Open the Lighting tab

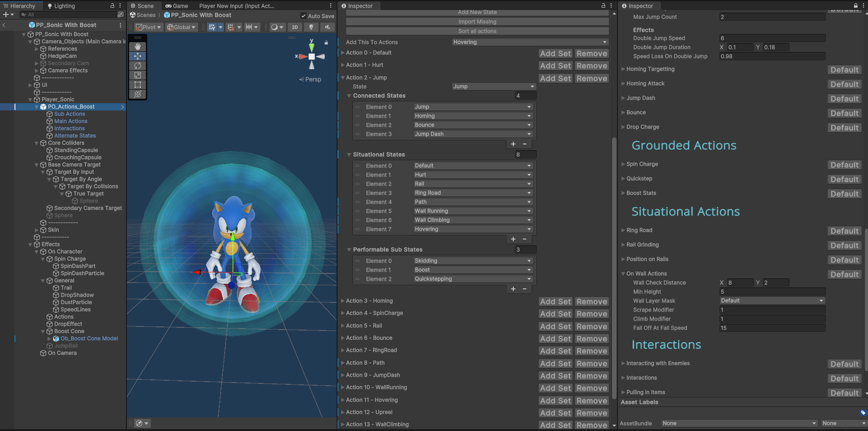(x=61, y=6)
